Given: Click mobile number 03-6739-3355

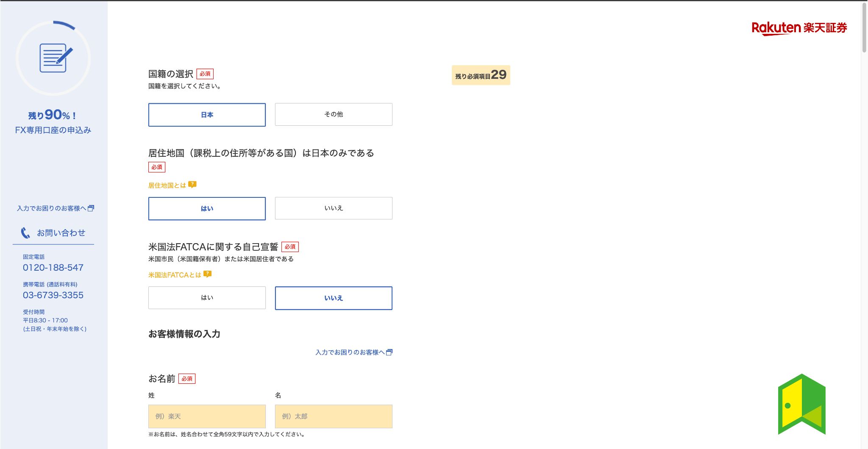Looking at the screenshot, I should pos(53,295).
